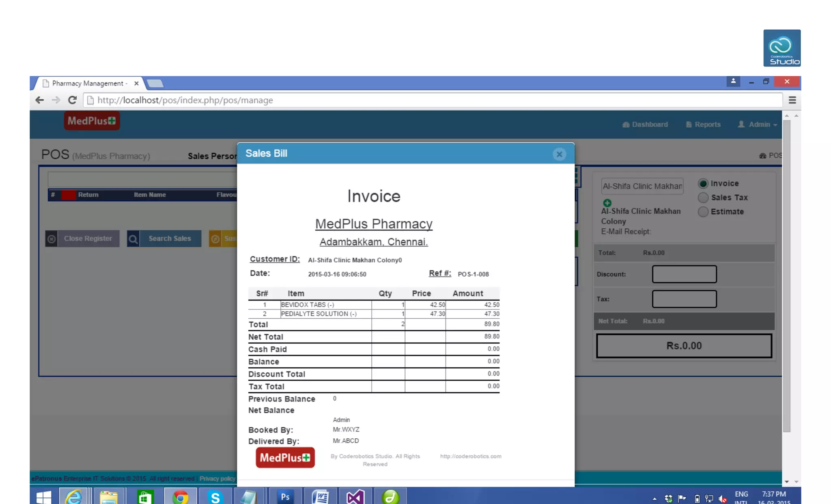831x504 pixels.
Task: Click browser back arrow
Action: point(39,100)
